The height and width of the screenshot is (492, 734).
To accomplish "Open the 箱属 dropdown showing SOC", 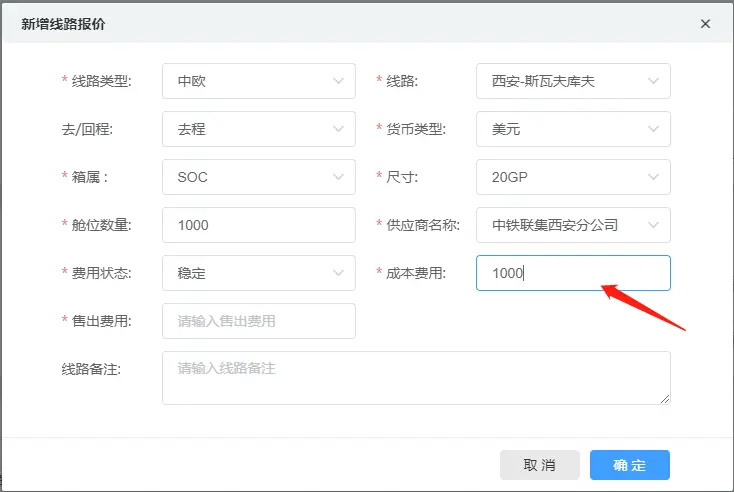I will [x=259, y=177].
